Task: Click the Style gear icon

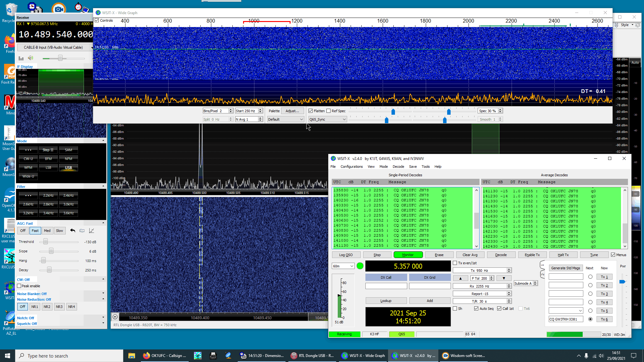Action: [x=637, y=25]
